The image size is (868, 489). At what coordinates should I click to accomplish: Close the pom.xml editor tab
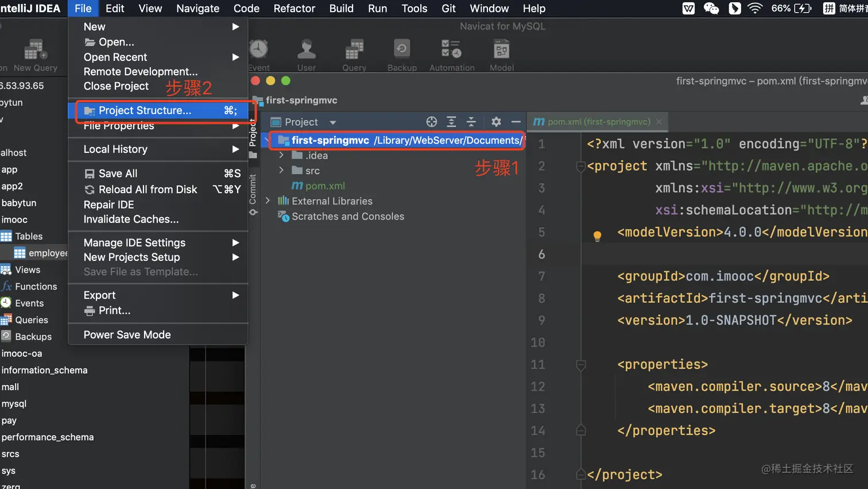659,122
